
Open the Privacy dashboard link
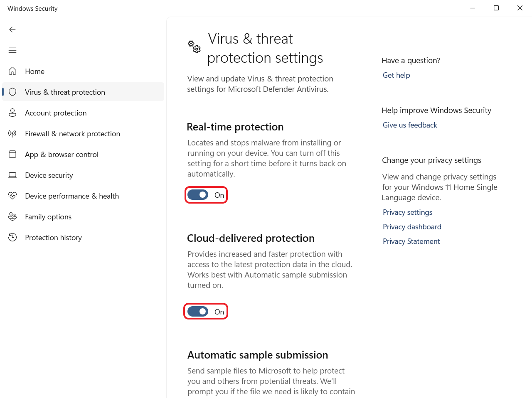(412, 227)
